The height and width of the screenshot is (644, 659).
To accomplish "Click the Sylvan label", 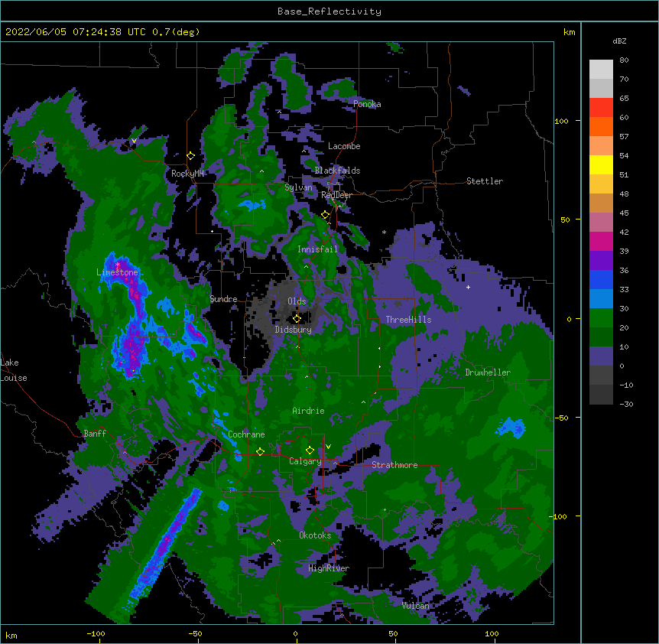I will (x=298, y=187).
